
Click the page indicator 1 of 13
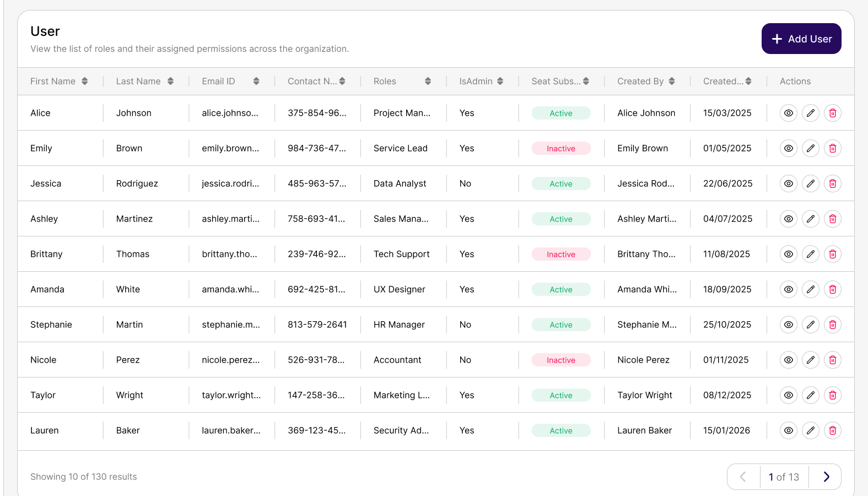[x=784, y=477]
